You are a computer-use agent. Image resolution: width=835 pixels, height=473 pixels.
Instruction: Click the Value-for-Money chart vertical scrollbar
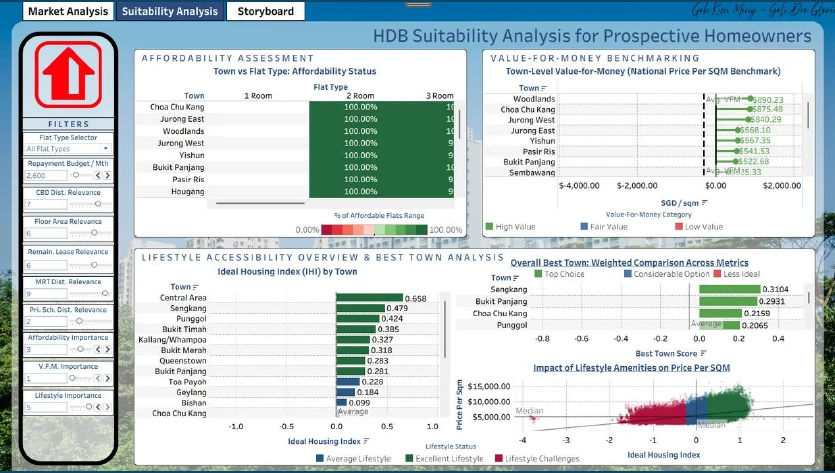point(808,115)
